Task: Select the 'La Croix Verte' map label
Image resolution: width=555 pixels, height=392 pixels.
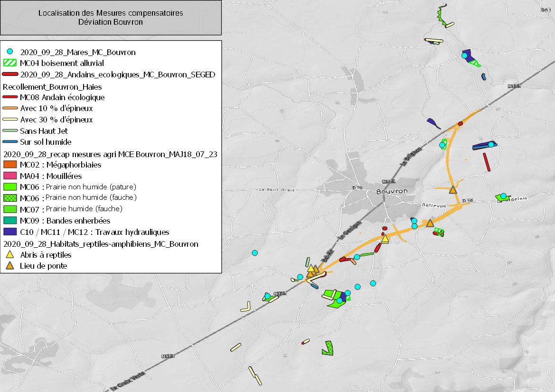Action: point(127,381)
